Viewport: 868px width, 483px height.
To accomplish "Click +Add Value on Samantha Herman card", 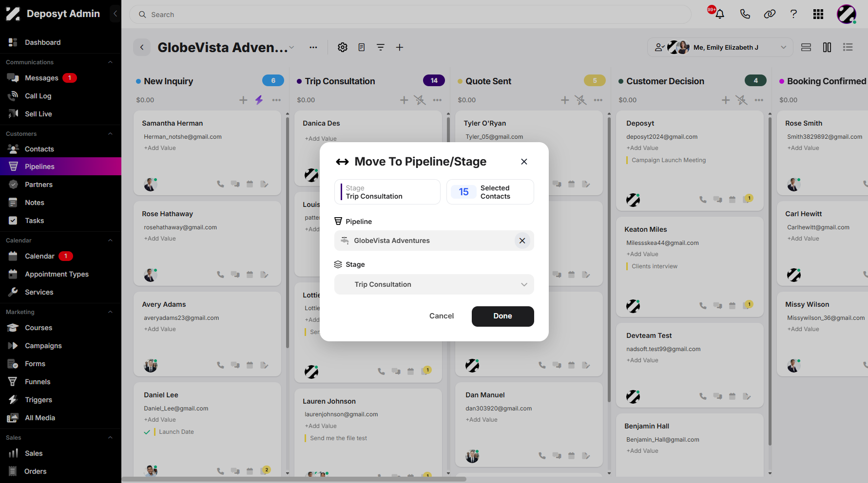I will pos(160,148).
